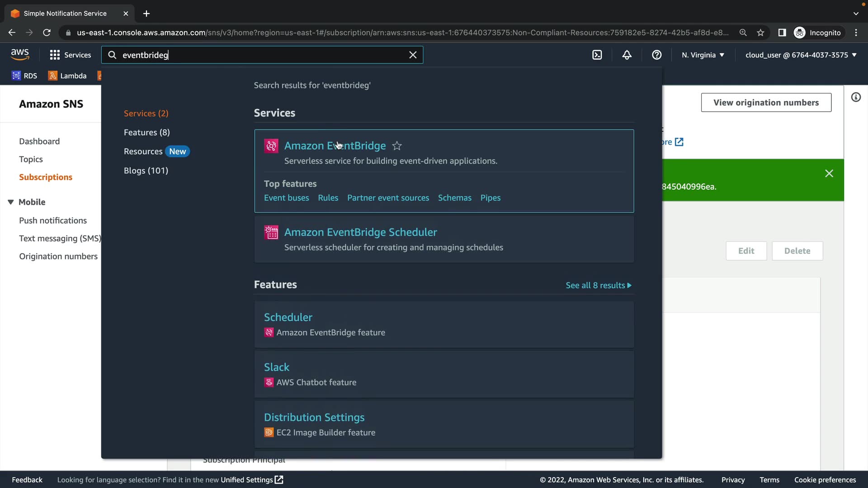Click inside the eventbrideg search field
Viewport: 868px width, 488px height.
coord(262,55)
